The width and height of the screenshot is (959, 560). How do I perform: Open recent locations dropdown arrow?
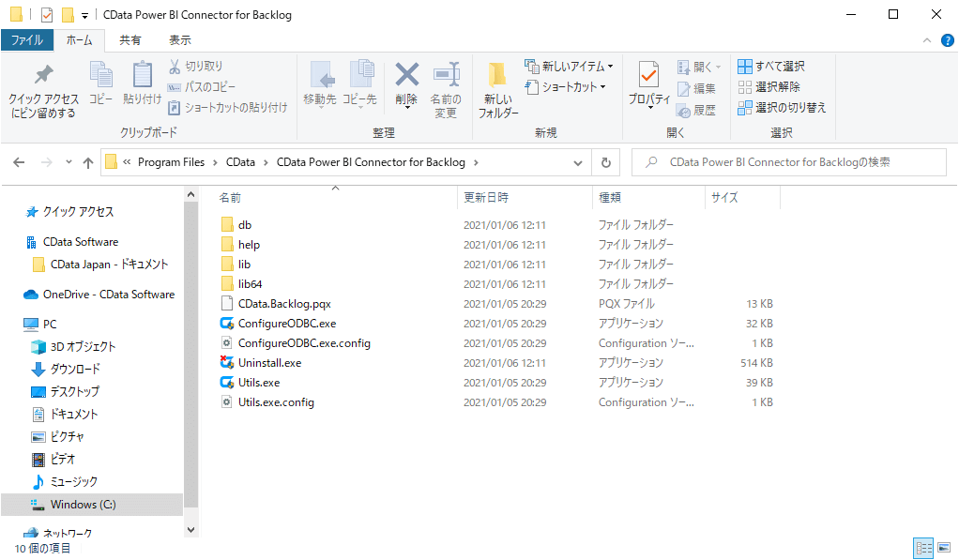68,162
